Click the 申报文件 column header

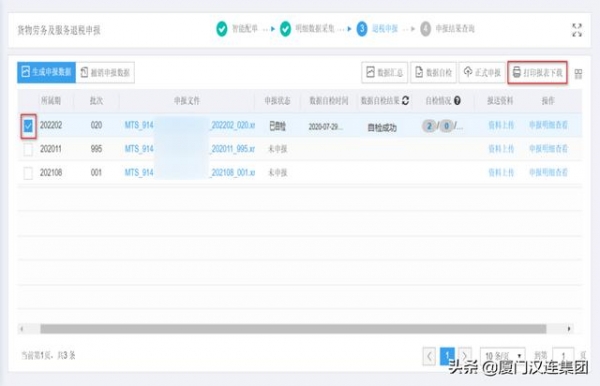(187, 101)
